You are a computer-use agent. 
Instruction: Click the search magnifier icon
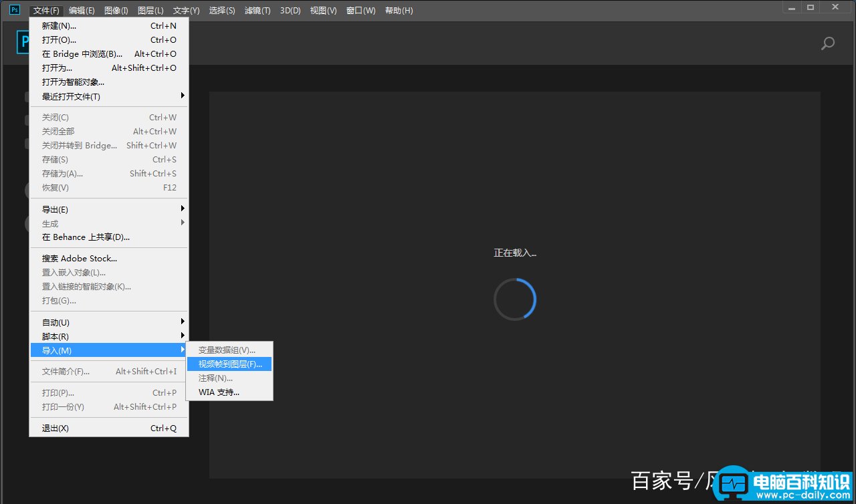(x=828, y=43)
